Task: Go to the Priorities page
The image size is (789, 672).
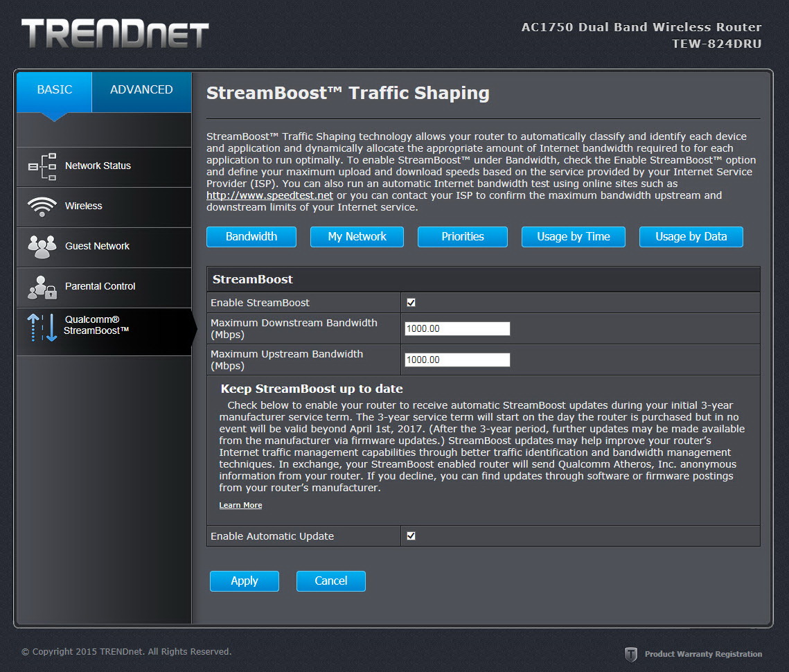Action: point(463,236)
